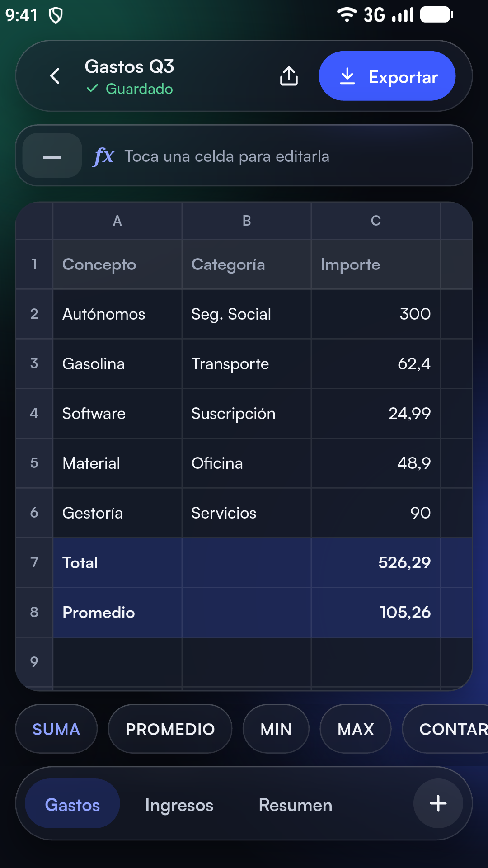Open the Resumen sheet tab
Image resolution: width=488 pixels, height=868 pixels.
pos(296,803)
